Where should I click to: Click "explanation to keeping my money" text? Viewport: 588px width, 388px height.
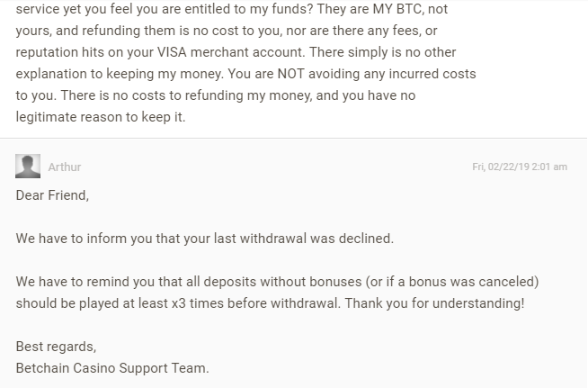point(120,74)
